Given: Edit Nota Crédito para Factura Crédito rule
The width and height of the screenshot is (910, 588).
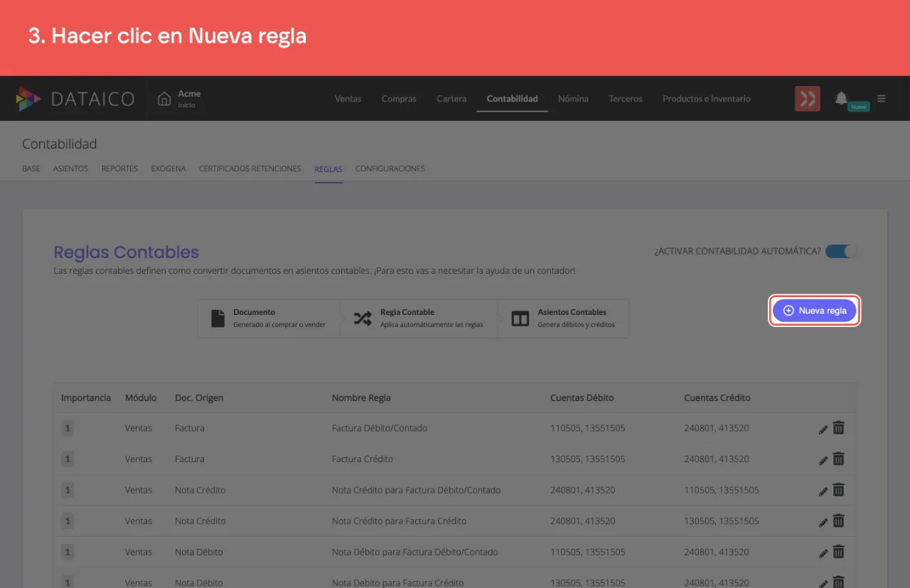Looking at the screenshot, I should (x=823, y=523).
